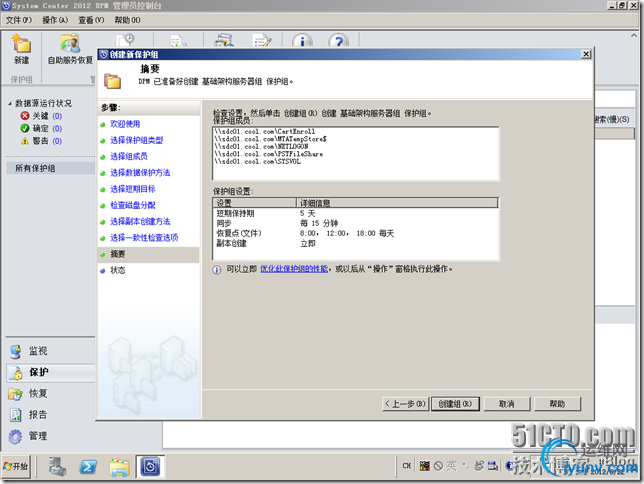Go to 选择保护组类型 wizard step
The width and height of the screenshot is (644, 484).
tap(136, 140)
